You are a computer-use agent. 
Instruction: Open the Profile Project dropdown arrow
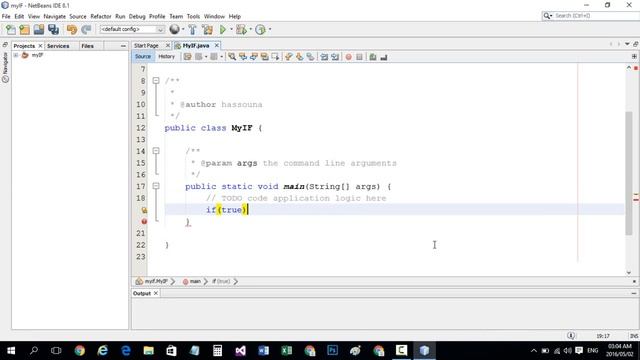pyautogui.click(x=270, y=29)
